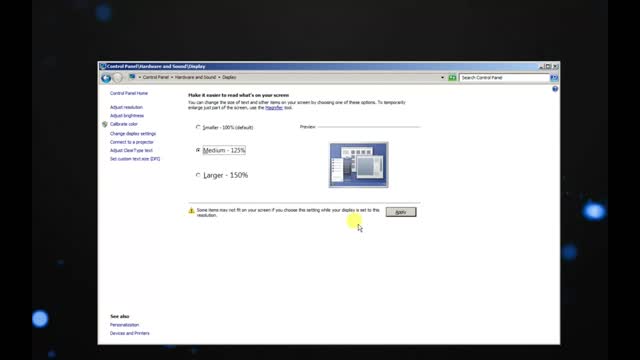Image resolution: width=640 pixels, height=360 pixels.
Task: Open the address bar history dropdown
Action: 442,78
